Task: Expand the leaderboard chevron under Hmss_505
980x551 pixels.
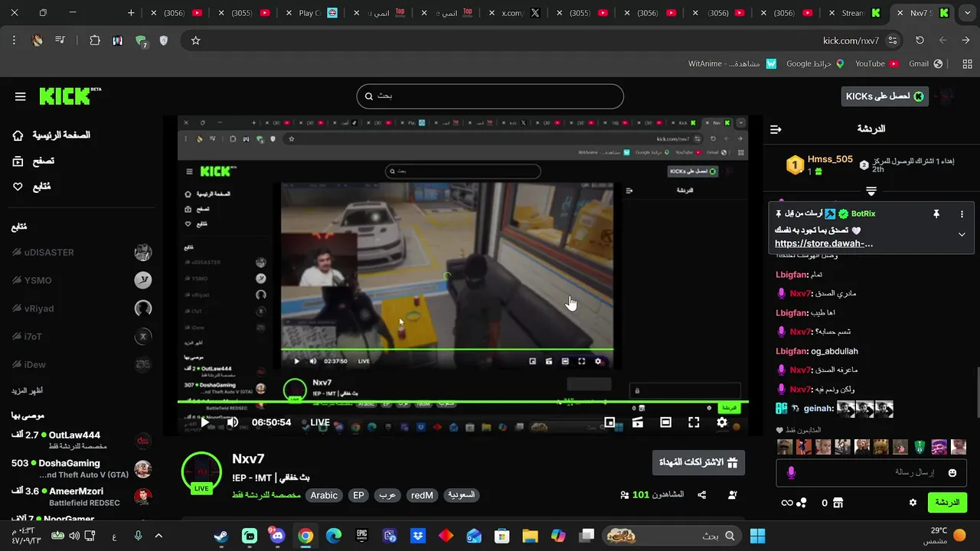Action: [871, 191]
